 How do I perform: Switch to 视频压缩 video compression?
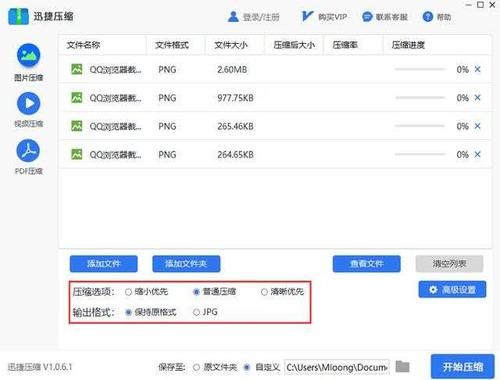(x=28, y=110)
